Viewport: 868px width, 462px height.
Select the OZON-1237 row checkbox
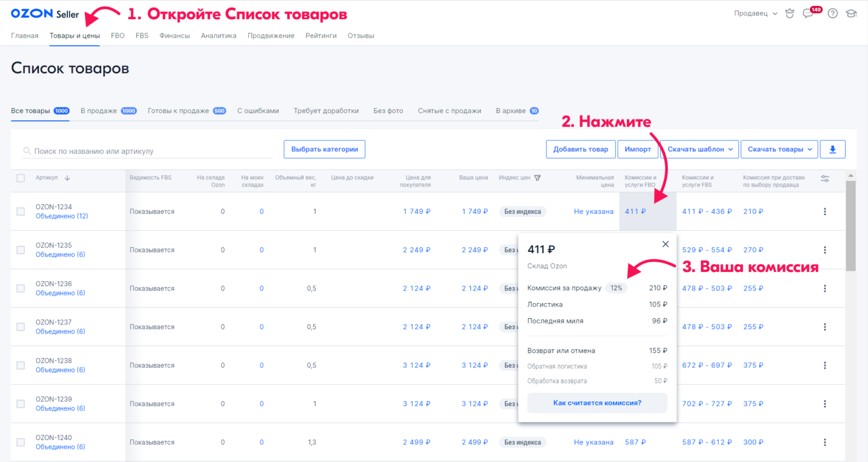[x=21, y=327]
